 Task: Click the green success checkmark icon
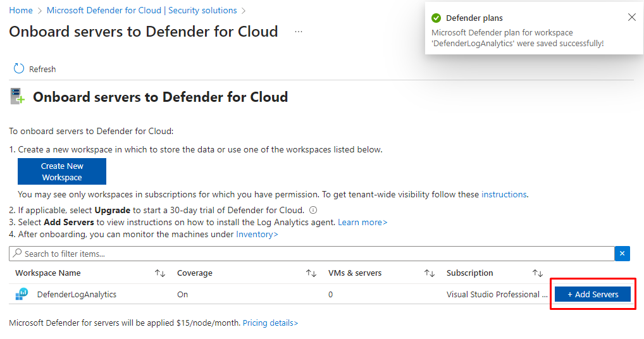click(436, 18)
